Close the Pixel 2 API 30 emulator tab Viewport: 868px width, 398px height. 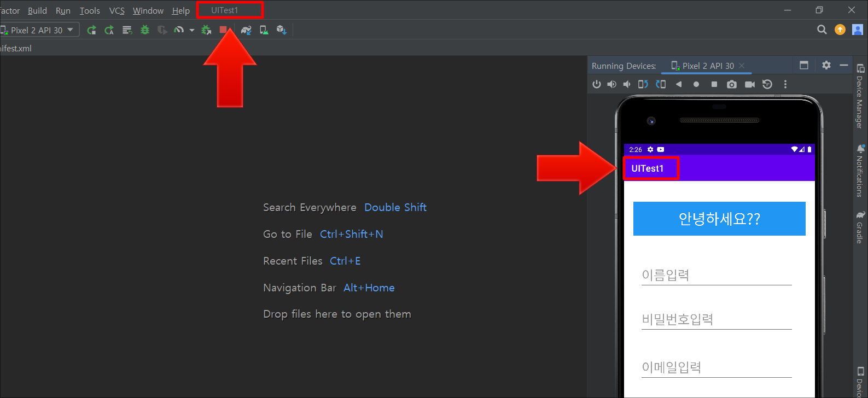(742, 66)
